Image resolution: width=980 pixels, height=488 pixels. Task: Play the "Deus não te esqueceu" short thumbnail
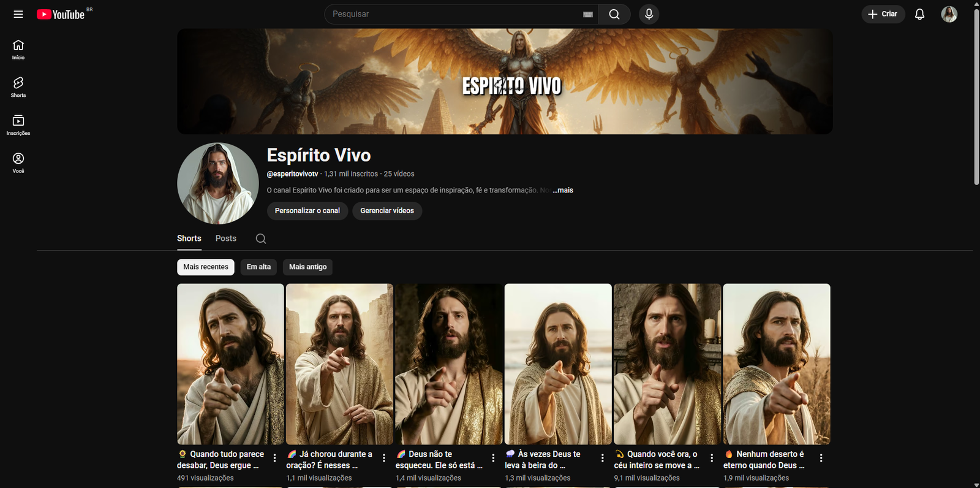pos(449,364)
